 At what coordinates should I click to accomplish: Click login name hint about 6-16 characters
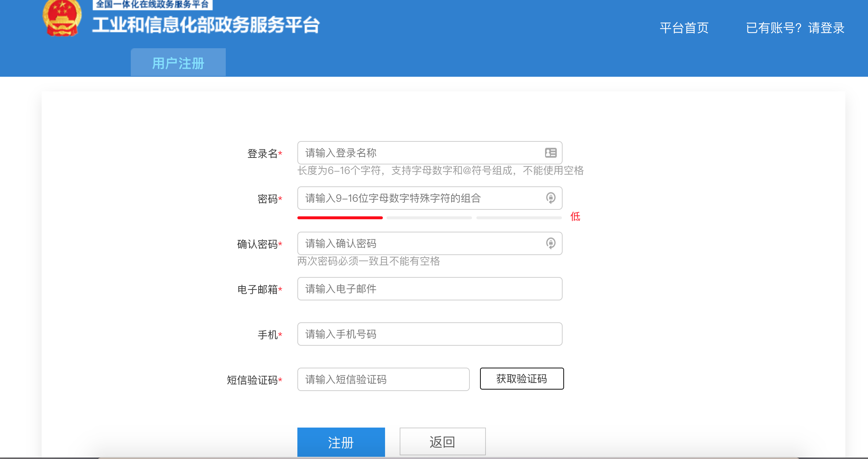pos(441,170)
